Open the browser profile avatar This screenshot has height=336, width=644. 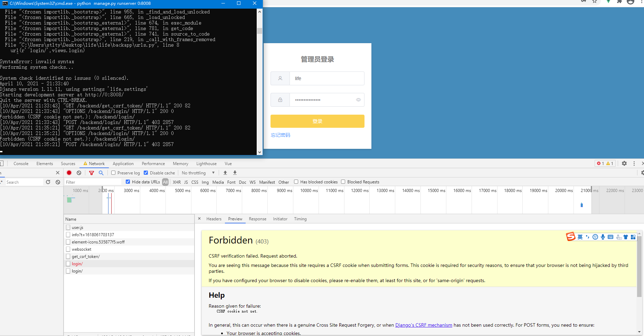coord(631,1)
